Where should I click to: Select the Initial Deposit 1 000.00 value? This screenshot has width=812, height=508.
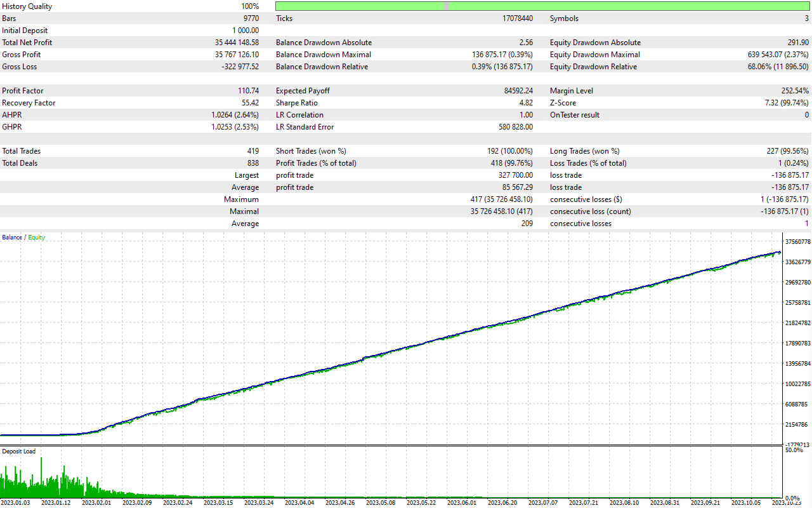tap(246, 30)
